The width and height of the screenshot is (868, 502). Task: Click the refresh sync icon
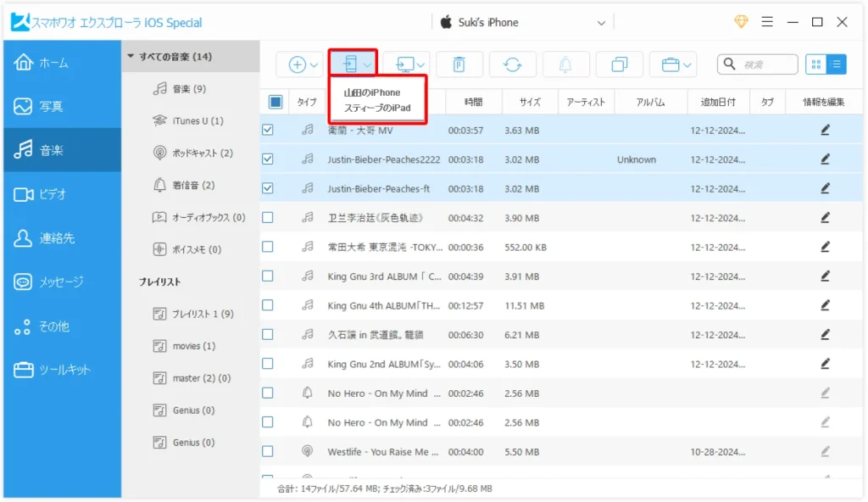[512, 64]
